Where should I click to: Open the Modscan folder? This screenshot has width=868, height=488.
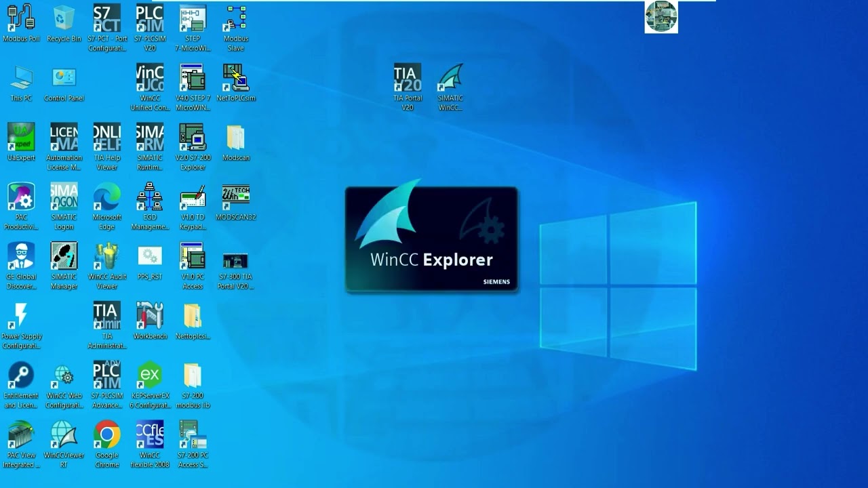[x=235, y=143]
